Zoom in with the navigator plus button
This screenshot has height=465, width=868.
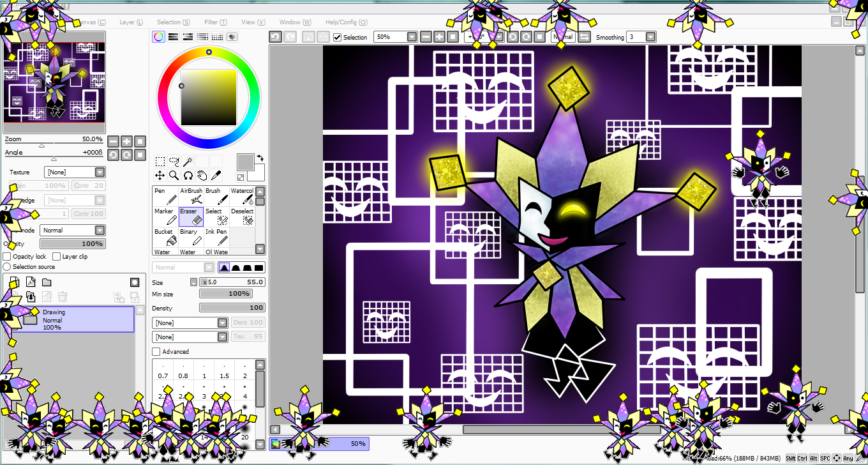click(x=125, y=141)
